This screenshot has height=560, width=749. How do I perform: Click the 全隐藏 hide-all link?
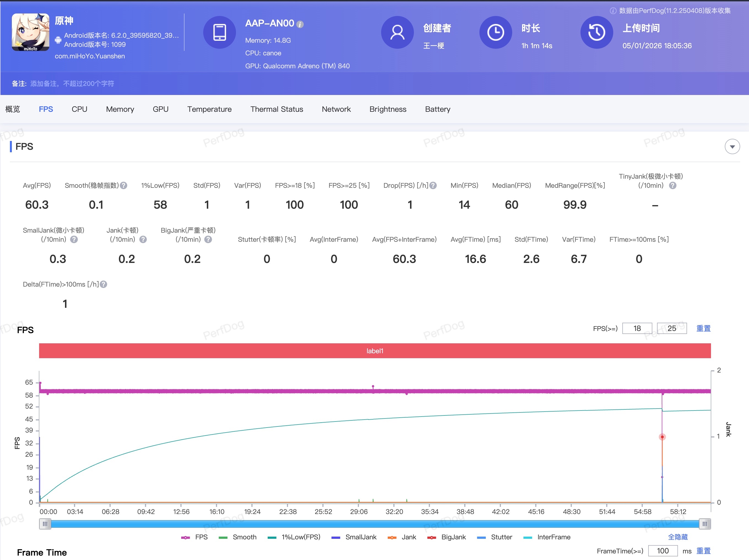[x=677, y=537]
